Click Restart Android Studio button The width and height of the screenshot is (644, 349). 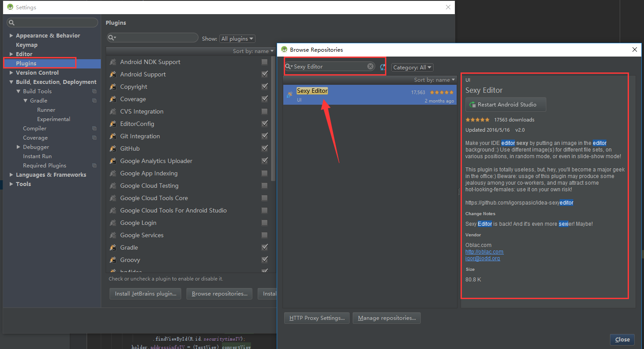coord(506,105)
